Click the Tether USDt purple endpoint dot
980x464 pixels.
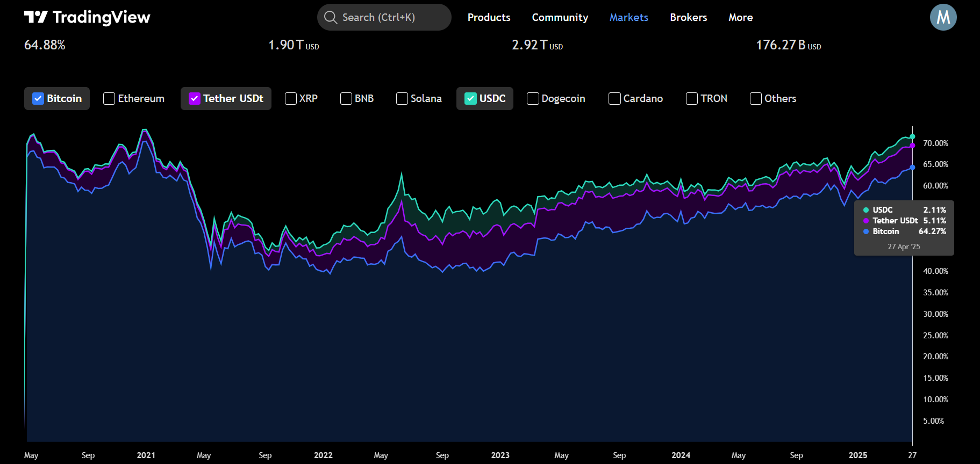point(912,146)
